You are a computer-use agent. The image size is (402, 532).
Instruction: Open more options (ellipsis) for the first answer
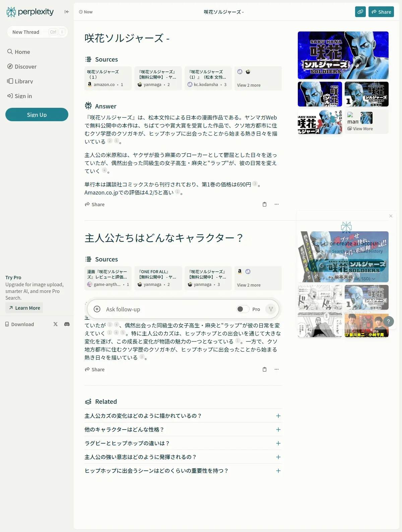276,204
